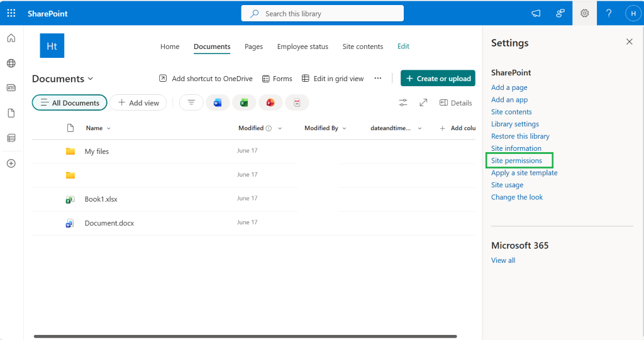Open the Name column sort dropdown
Screen dimensions: 644x340
[108, 129]
